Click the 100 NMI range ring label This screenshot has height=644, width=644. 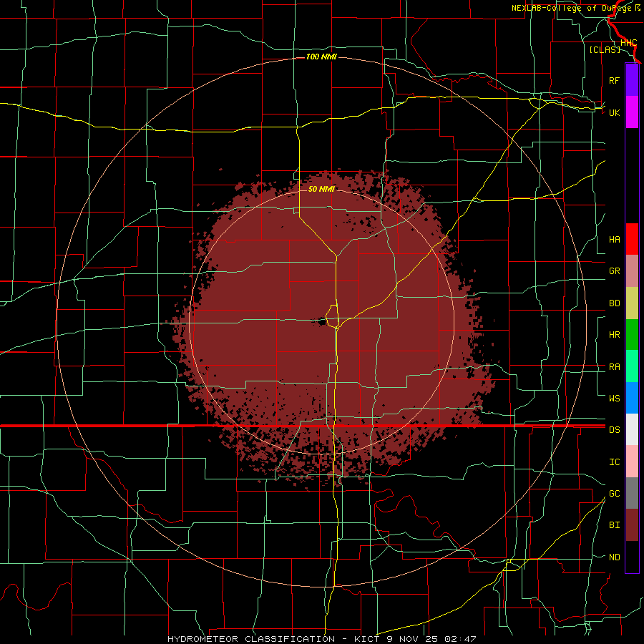pos(321,57)
